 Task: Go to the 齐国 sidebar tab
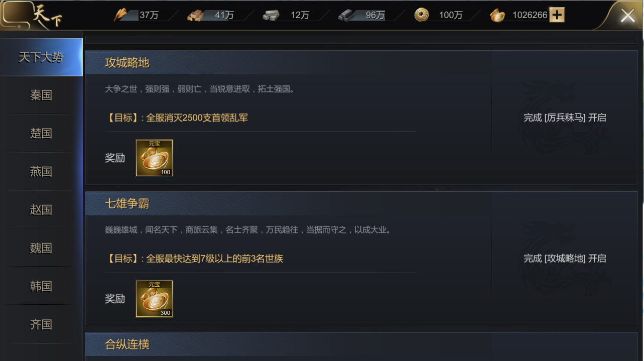click(x=41, y=324)
